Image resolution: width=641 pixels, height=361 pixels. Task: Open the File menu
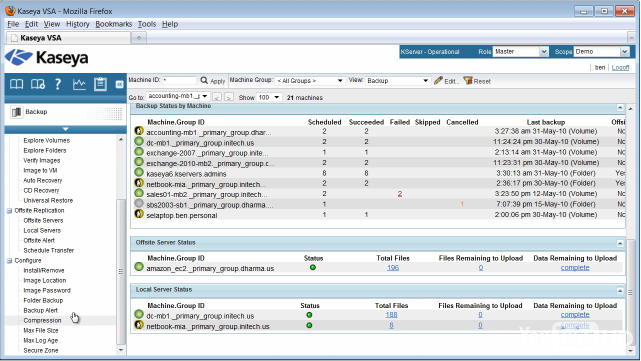coord(13,24)
